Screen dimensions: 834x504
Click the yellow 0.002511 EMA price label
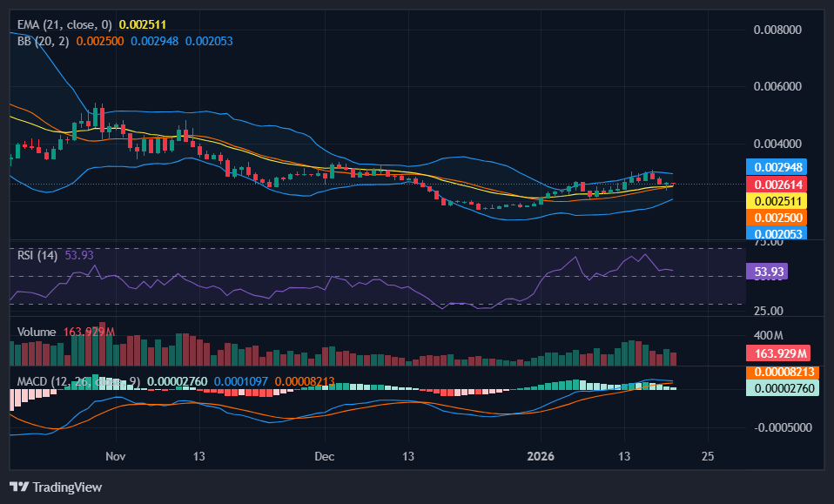click(776, 200)
